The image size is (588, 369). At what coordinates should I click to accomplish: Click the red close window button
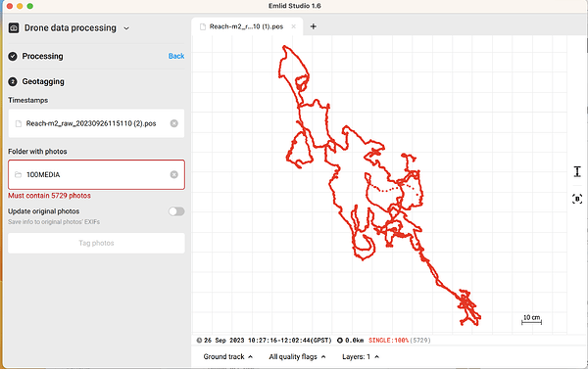tap(10, 6)
